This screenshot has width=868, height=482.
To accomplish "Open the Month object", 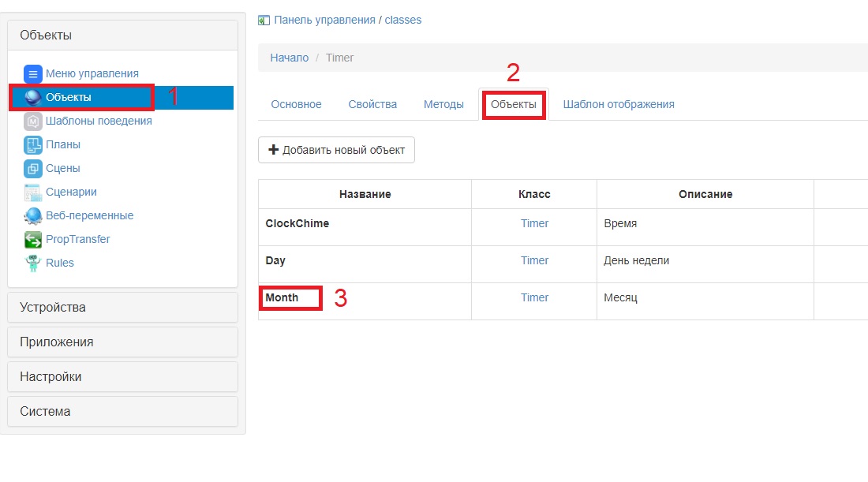I will click(x=282, y=297).
